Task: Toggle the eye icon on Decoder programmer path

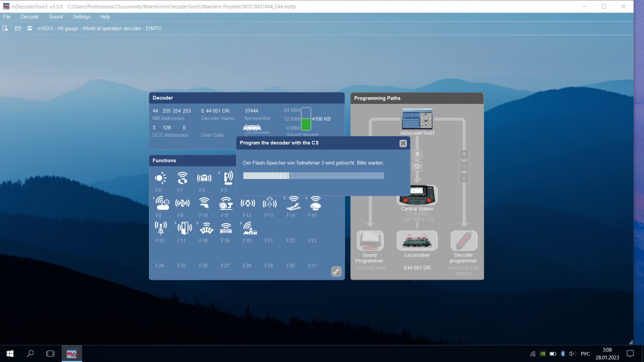Action: [464, 166]
